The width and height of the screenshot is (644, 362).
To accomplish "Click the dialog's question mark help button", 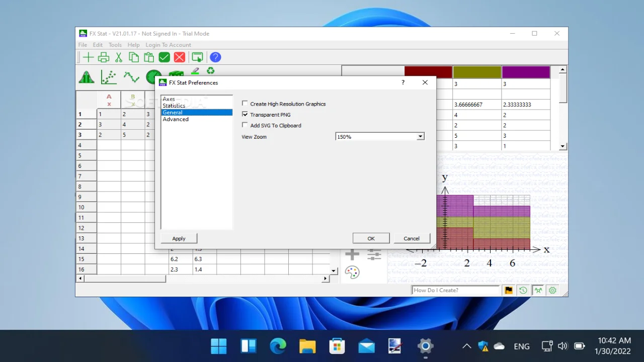I will (x=403, y=82).
